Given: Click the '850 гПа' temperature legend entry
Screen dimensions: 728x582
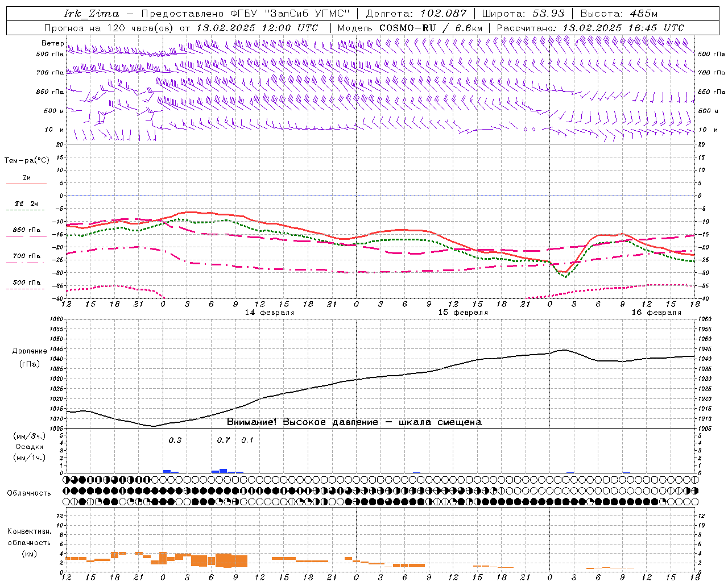Looking at the screenshot, I should pos(27,230).
